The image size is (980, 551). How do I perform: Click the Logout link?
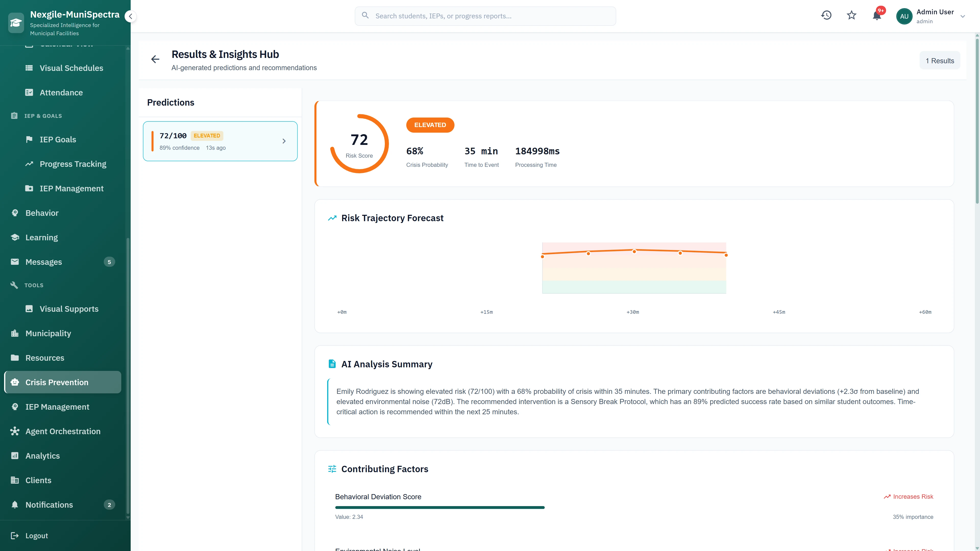click(36, 535)
